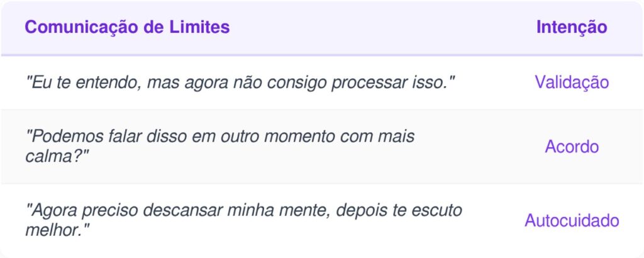Select the quote starting "Agora preciso descansar"

tap(243, 220)
